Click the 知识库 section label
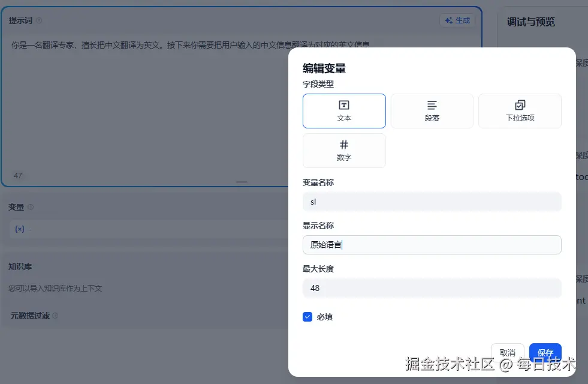The height and width of the screenshot is (384, 588). pyautogui.click(x=20, y=266)
